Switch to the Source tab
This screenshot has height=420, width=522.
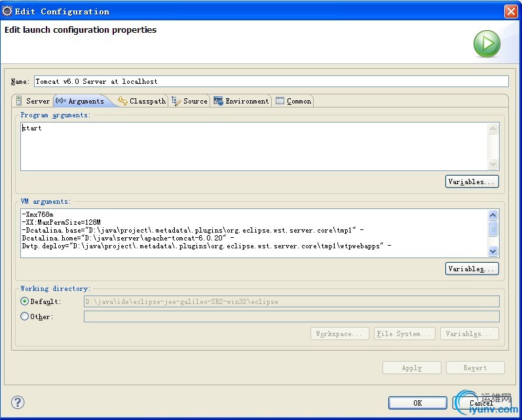(189, 101)
